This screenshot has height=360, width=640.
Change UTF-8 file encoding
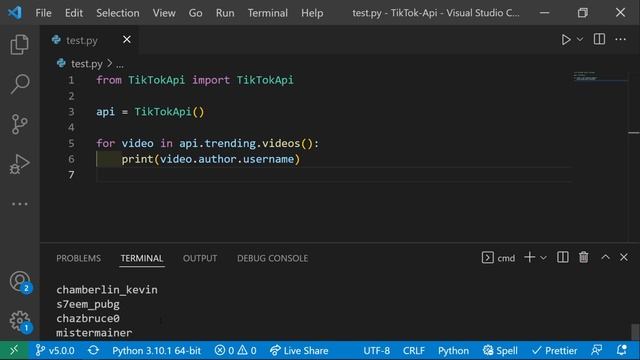pyautogui.click(x=376, y=351)
